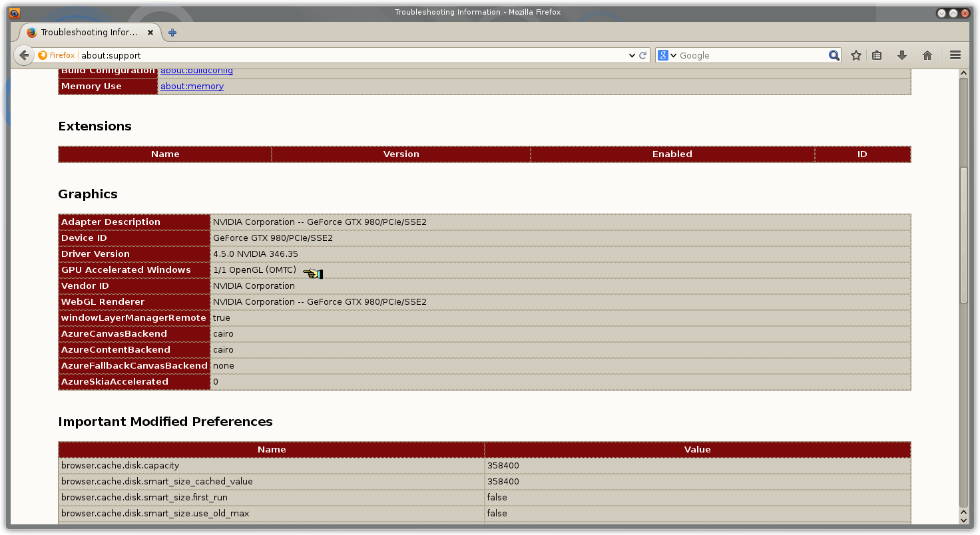Bookmark this page with the star icon
Image resolution: width=980 pixels, height=535 pixels.
click(x=856, y=55)
